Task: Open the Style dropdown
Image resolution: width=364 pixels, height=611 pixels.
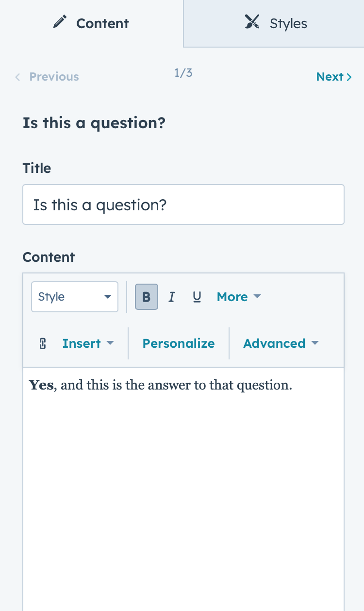Action: coord(75,297)
